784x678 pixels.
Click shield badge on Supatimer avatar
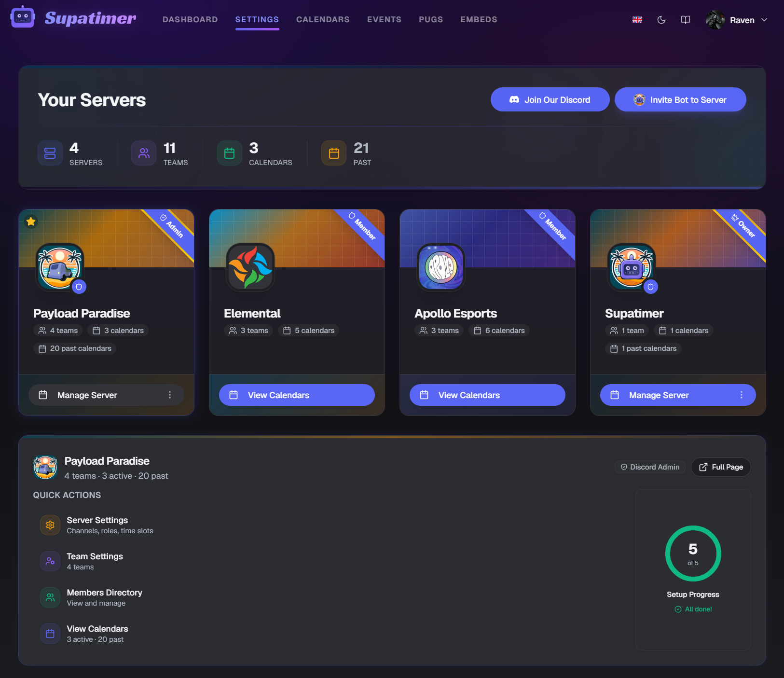[x=651, y=287]
